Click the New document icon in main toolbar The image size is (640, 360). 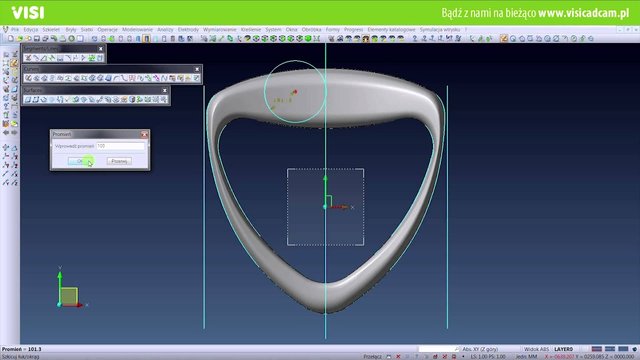point(11,38)
